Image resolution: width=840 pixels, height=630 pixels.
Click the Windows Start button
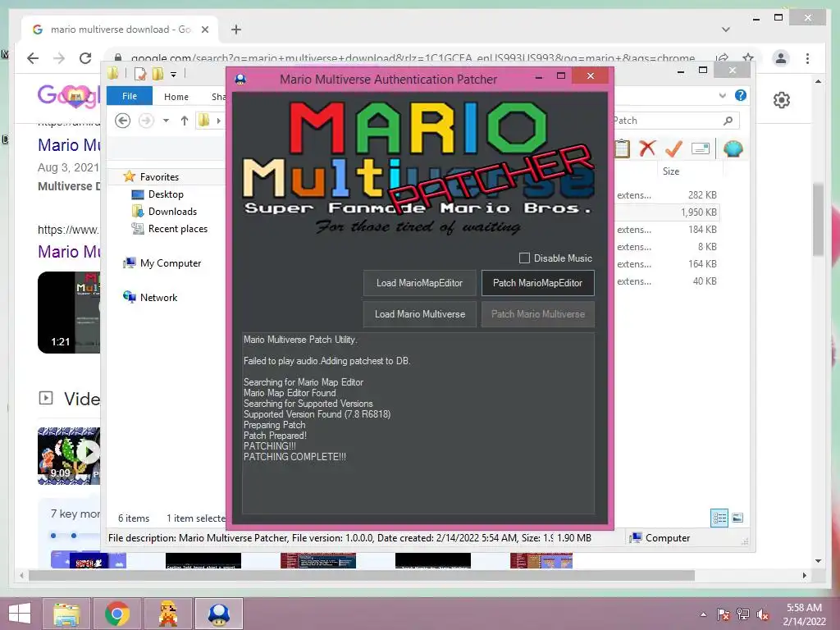click(x=20, y=614)
